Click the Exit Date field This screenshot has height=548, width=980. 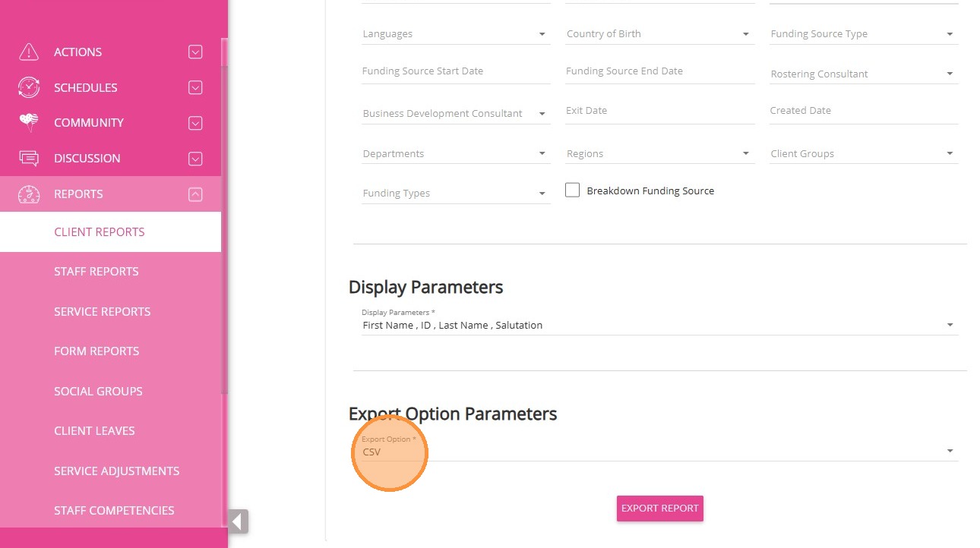[659, 111]
